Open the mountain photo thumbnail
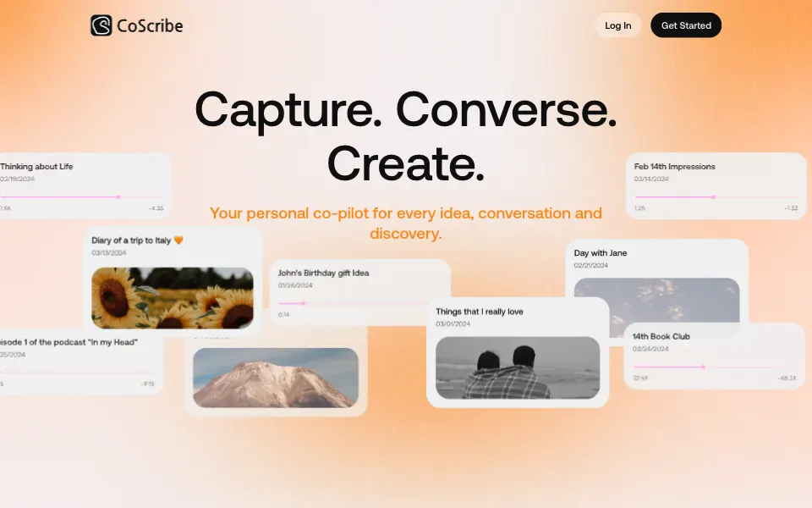Image resolution: width=812 pixels, height=508 pixels. tap(276, 378)
